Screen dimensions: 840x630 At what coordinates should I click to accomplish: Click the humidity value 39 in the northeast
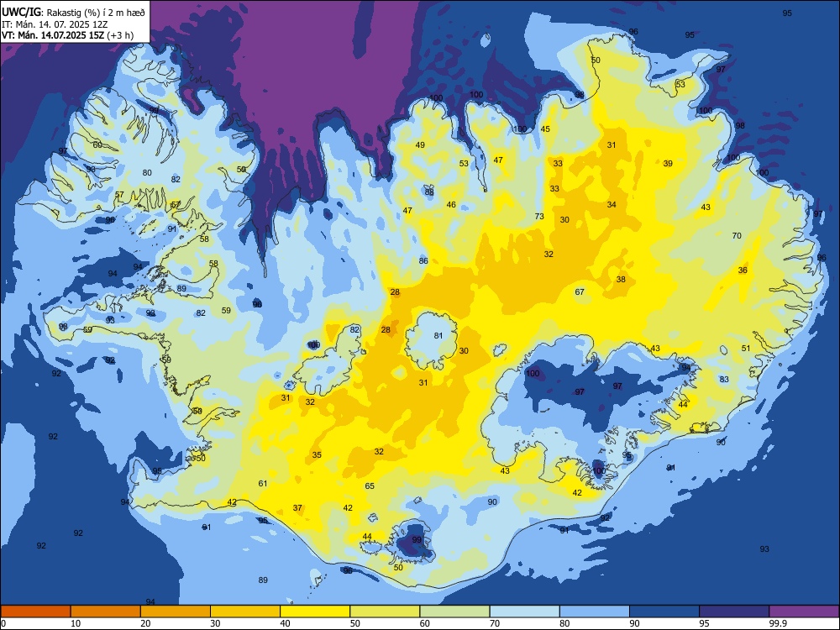668,164
